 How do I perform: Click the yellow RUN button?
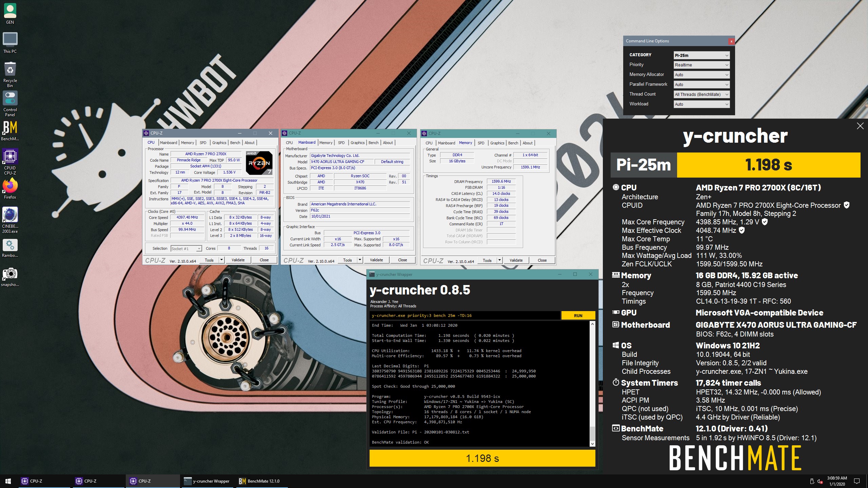[x=578, y=316]
